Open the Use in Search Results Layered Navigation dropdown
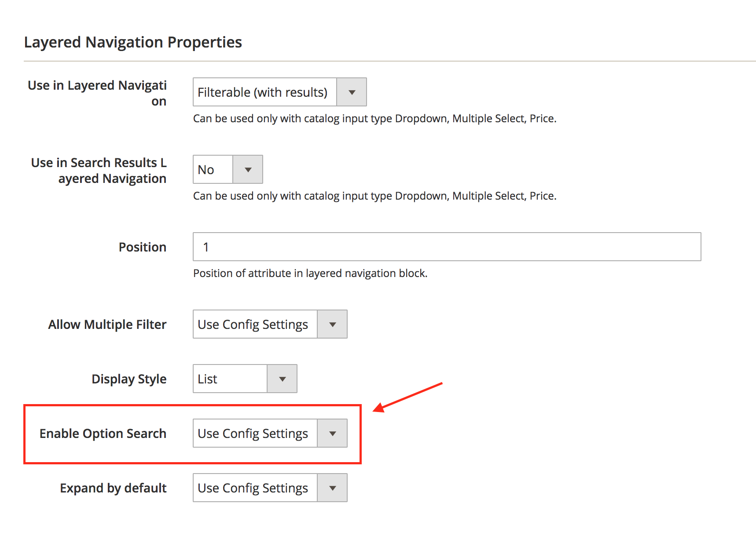Image resolution: width=756 pixels, height=547 pixels. 228,169
